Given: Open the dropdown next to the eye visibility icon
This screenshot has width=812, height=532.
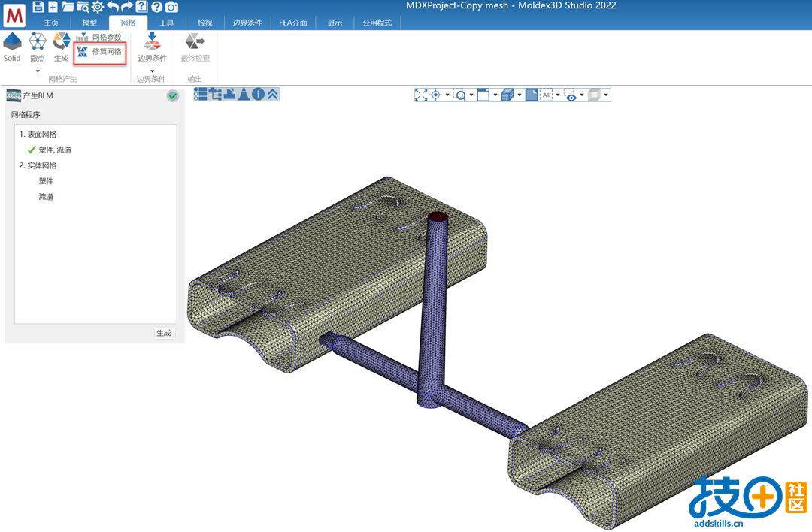Looking at the screenshot, I should 582,95.
